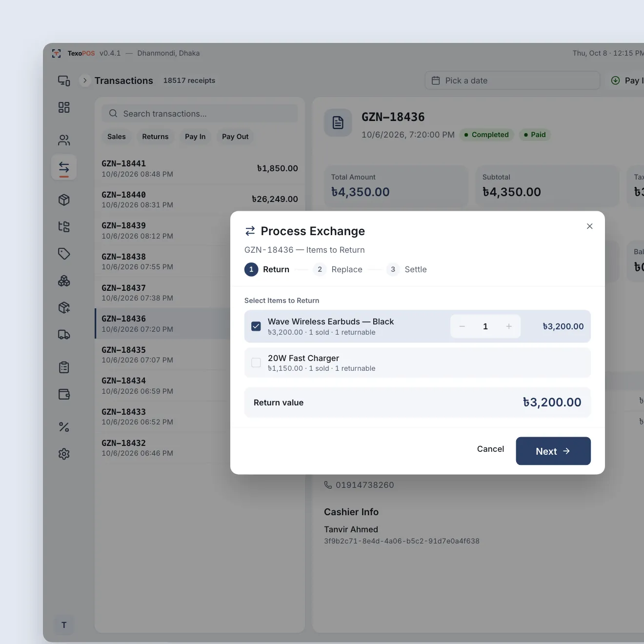Filter transactions by Returns
644x644 pixels.
(155, 137)
